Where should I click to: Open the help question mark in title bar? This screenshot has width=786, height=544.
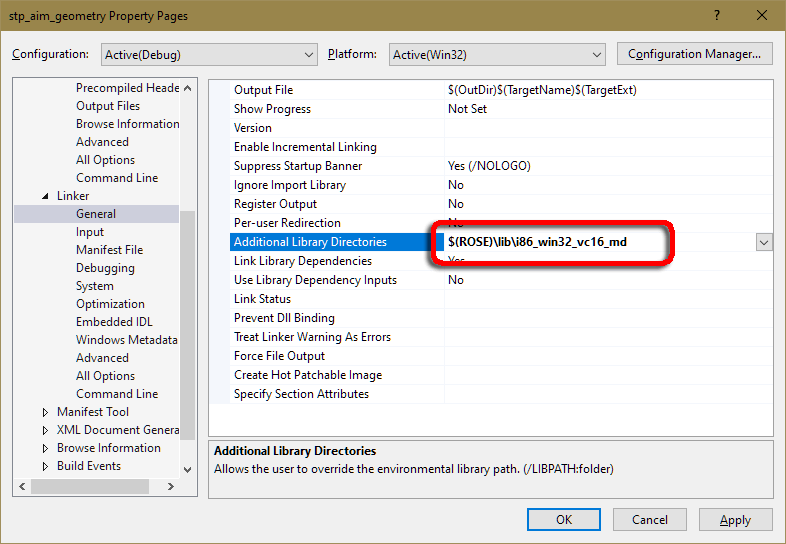coord(717,16)
